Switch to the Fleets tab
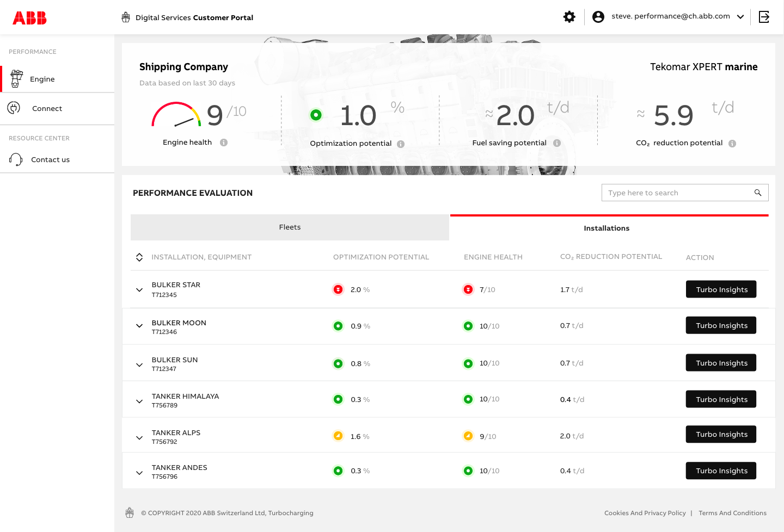 click(290, 227)
